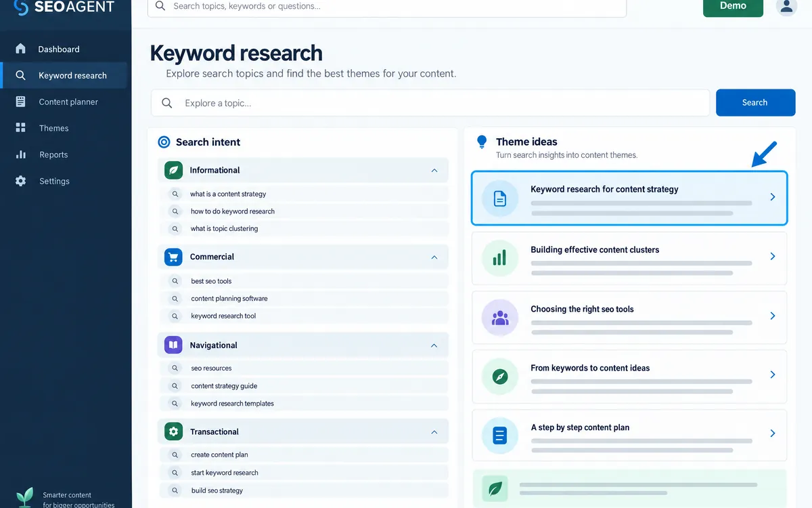
Task: Select 'content planning software' query
Action: pyautogui.click(x=304, y=299)
